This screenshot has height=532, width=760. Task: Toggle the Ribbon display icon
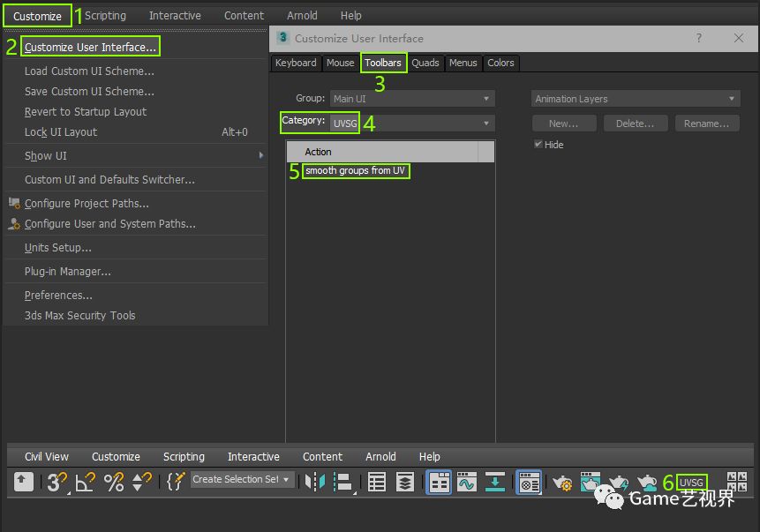439,482
